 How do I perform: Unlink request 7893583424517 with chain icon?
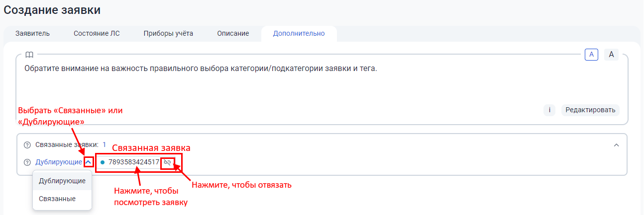(168, 162)
